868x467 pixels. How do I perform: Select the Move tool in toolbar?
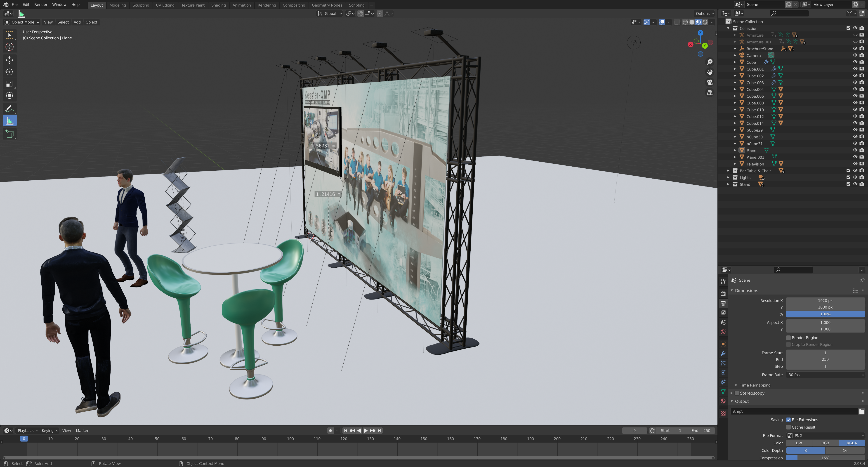pos(9,60)
